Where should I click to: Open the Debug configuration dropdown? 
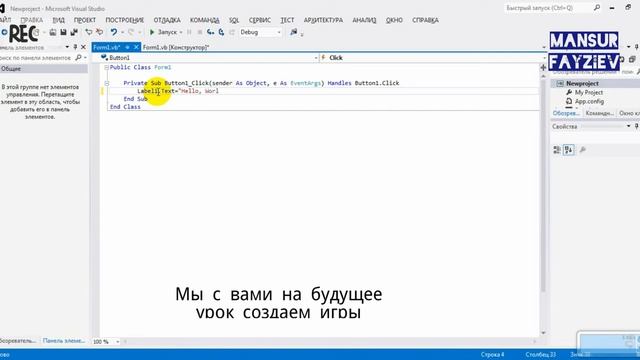tap(260, 32)
